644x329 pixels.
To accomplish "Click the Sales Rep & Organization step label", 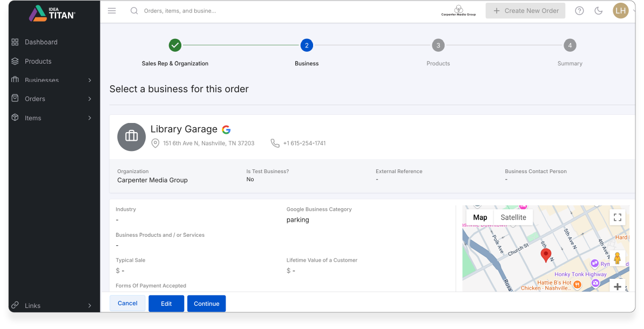I will click(x=175, y=64).
